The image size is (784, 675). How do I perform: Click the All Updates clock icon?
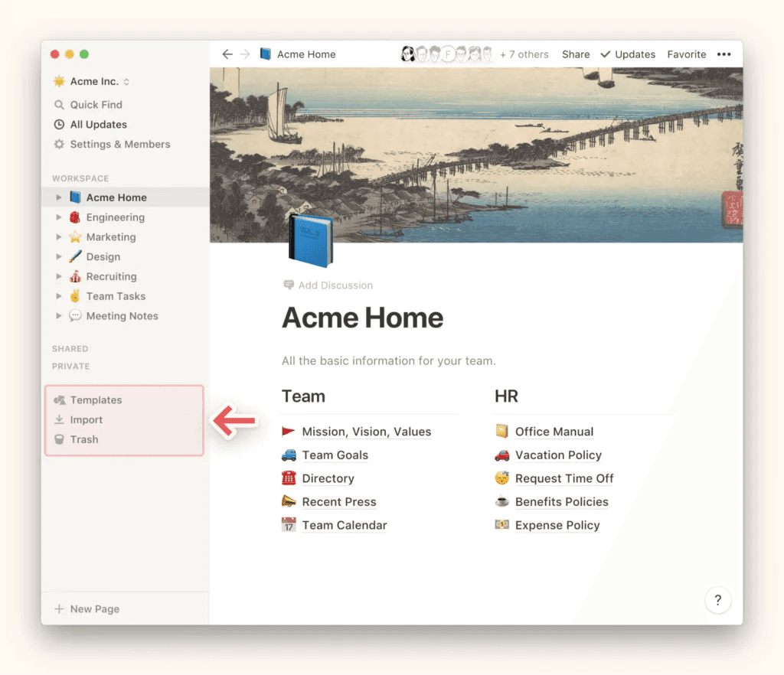click(x=59, y=125)
